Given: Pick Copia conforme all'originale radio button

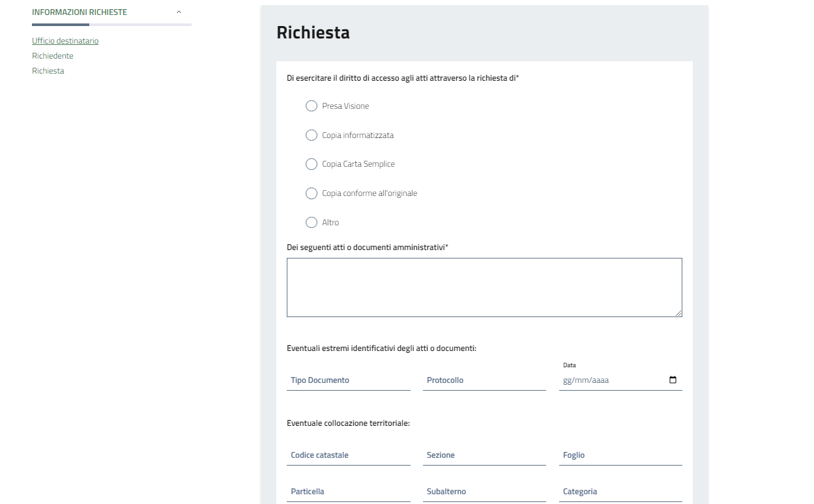Looking at the screenshot, I should pyautogui.click(x=312, y=193).
